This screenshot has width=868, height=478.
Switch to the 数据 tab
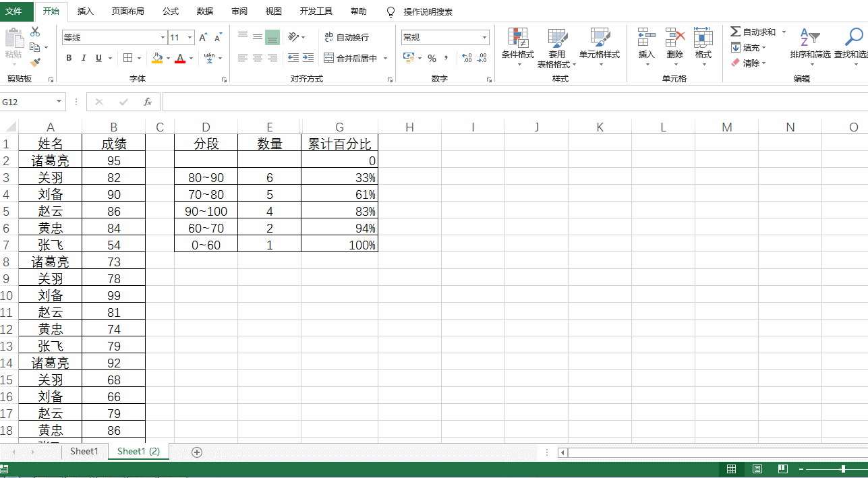coord(205,11)
